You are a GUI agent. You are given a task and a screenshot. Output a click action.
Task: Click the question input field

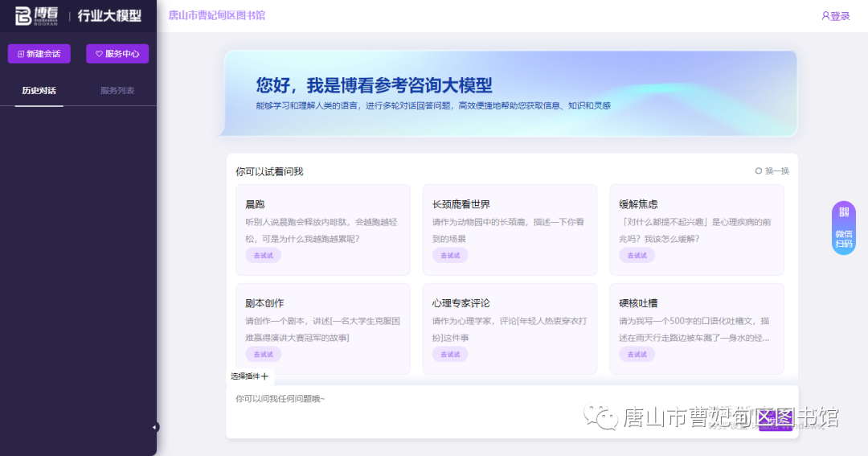[x=512, y=412]
